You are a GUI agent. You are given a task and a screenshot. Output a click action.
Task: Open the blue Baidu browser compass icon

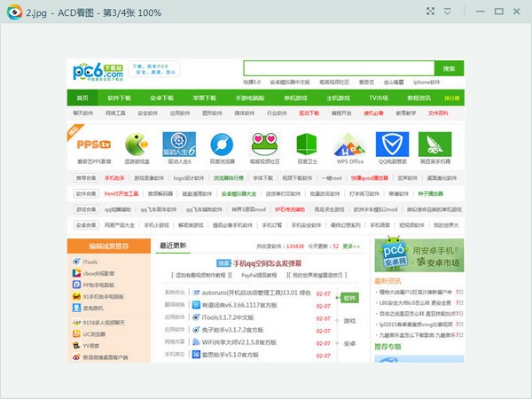222,145
